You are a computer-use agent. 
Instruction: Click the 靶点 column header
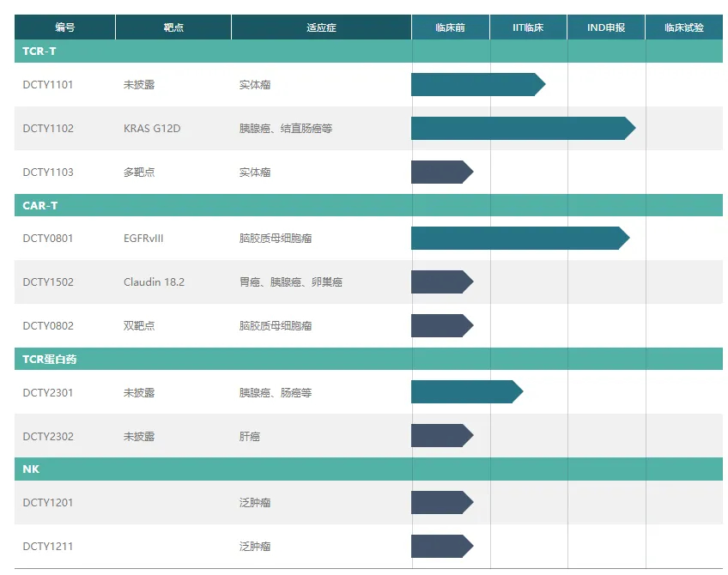tap(173, 27)
